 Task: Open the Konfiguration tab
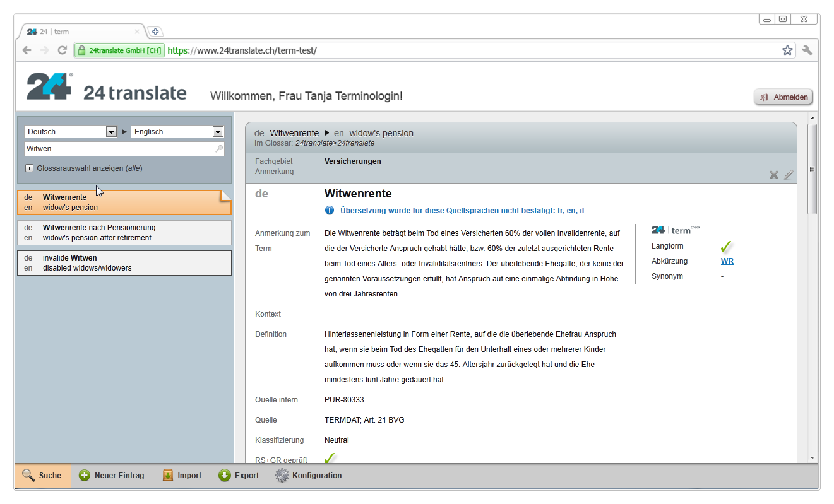tap(309, 476)
